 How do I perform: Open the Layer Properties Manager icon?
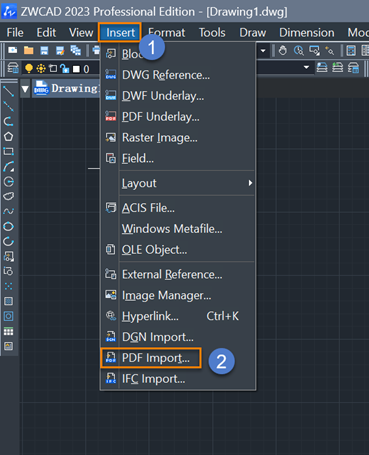[x=13, y=68]
